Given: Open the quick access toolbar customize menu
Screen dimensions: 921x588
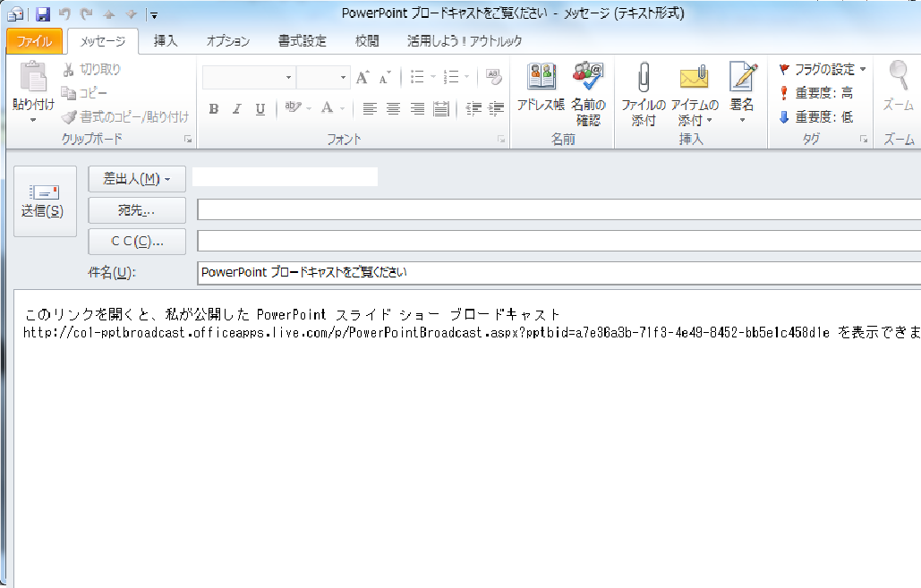Looking at the screenshot, I should 154,15.
